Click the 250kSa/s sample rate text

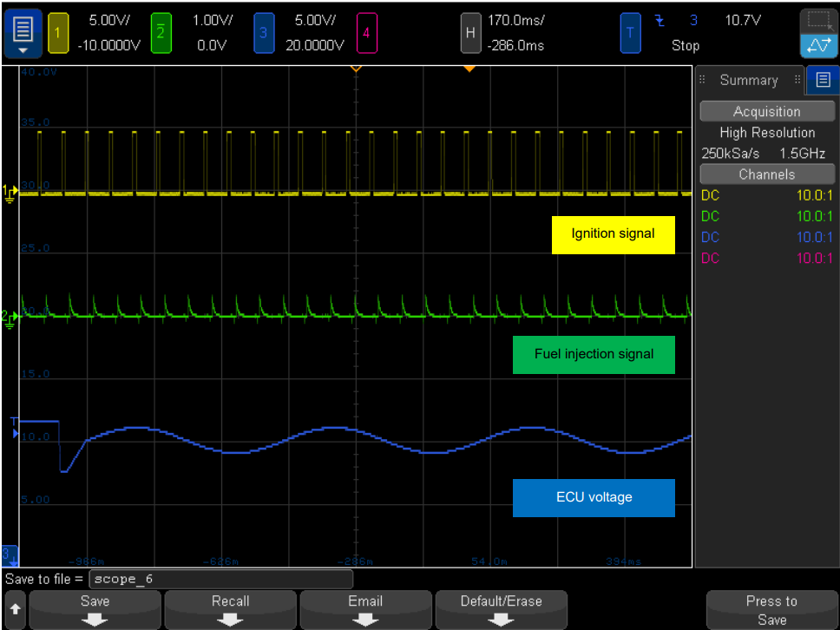(730, 154)
